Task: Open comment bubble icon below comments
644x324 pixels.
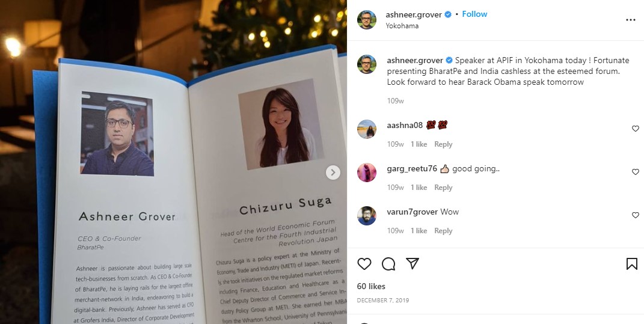Action: click(x=388, y=264)
